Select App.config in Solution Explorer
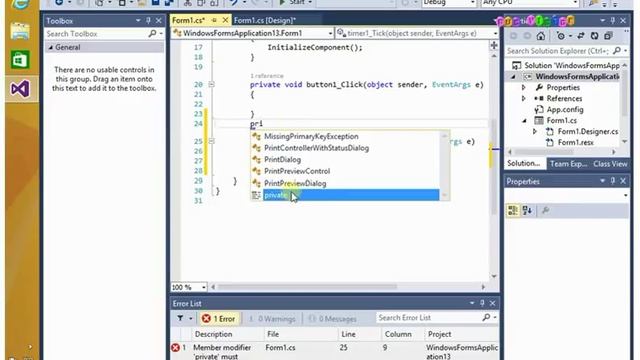 click(565, 109)
